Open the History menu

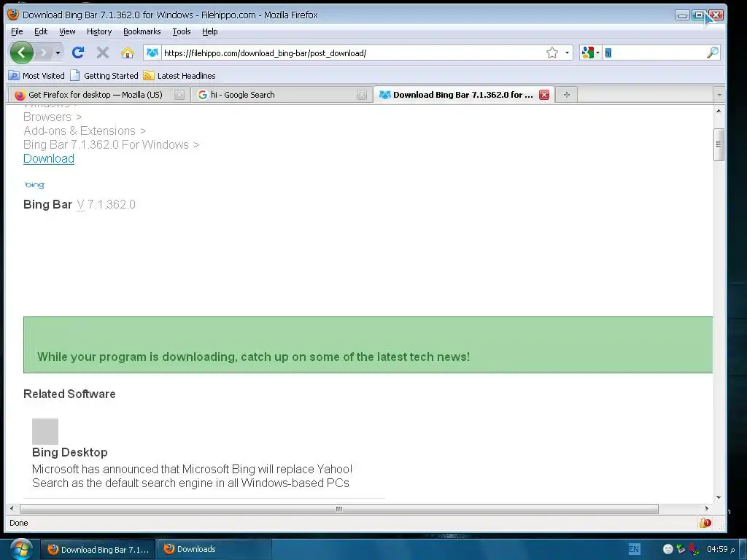pos(99,31)
